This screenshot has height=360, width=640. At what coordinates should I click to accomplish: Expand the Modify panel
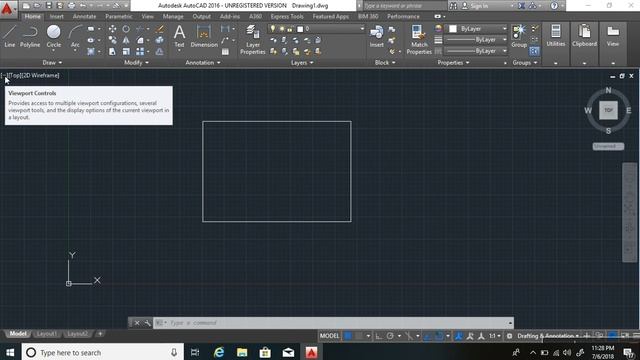pyautogui.click(x=136, y=62)
